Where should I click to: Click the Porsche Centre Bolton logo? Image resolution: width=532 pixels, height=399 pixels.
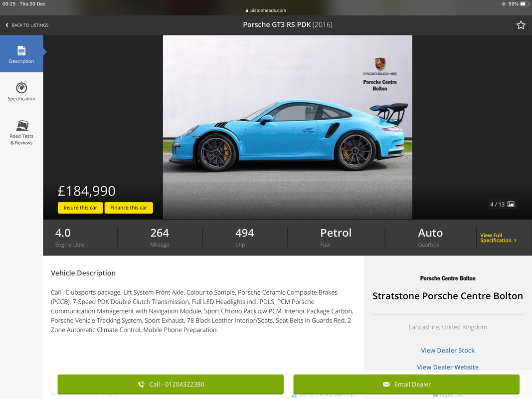pyautogui.click(x=448, y=278)
